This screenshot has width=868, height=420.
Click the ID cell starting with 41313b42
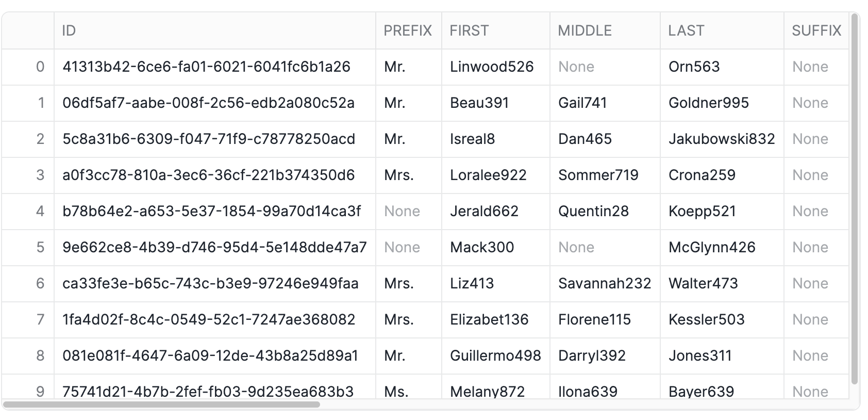[215, 67]
